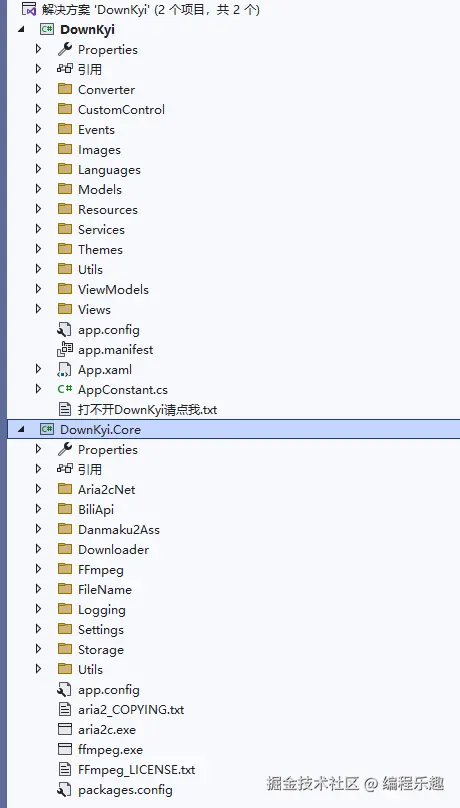The image size is (460, 808).
Task: Click the ffmpeg.exe file icon
Action: coord(64,750)
